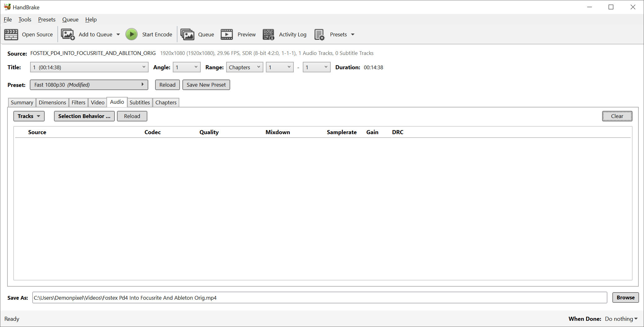
Task: Click the Gain column header
Action: point(372,132)
